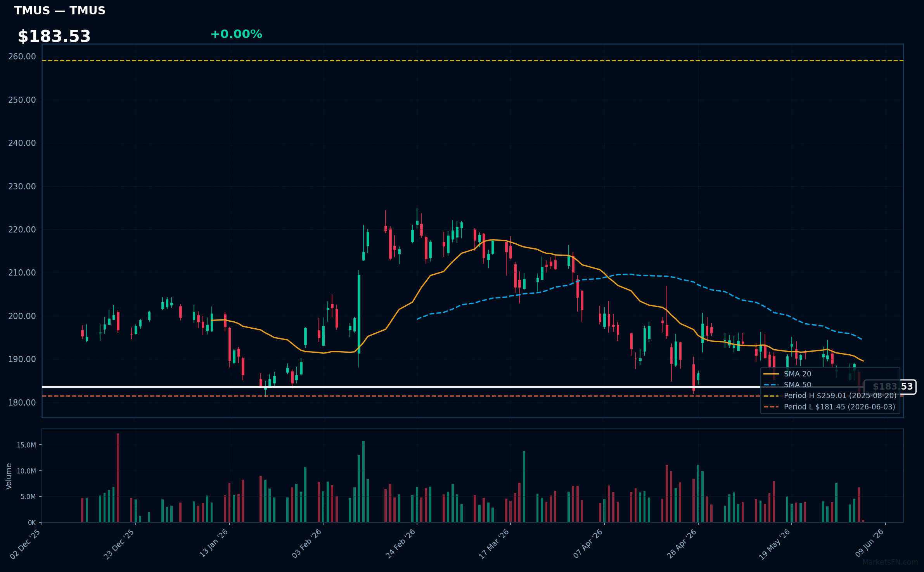This screenshot has width=924, height=572.
Task: Click the 07 Apr '26 date label
Action: [x=588, y=544]
